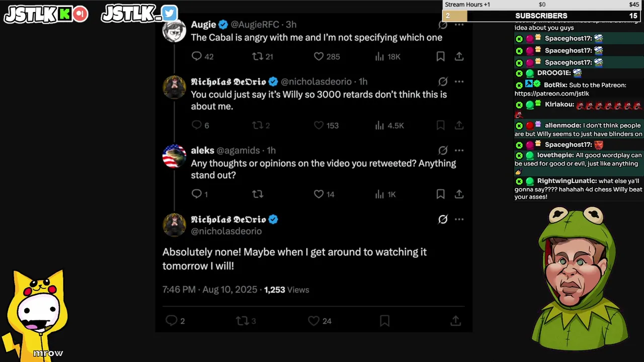Open more options on Augie's tweet
644x362 pixels.
(459, 24)
